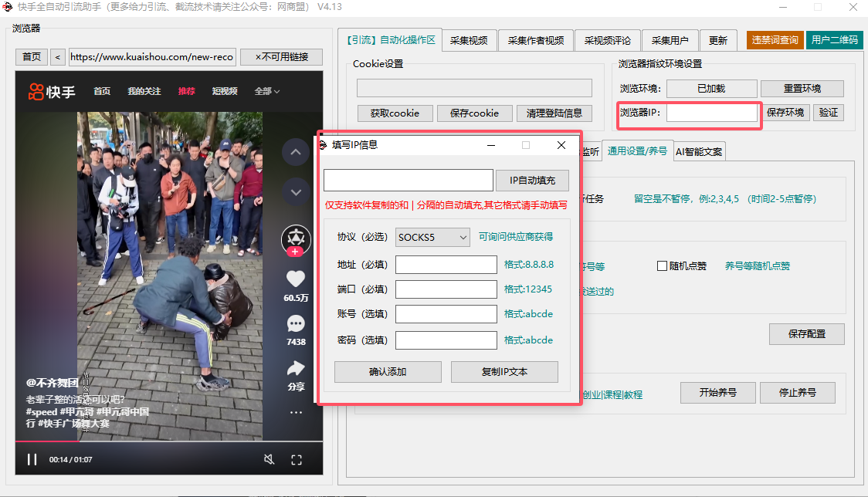
Task: Click the Kuaishou logo in the browser
Action: coord(52,91)
